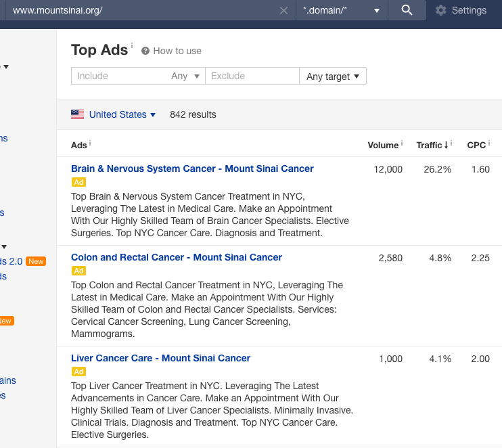Open the Colon and Rectal Cancer ad link

[x=177, y=257]
